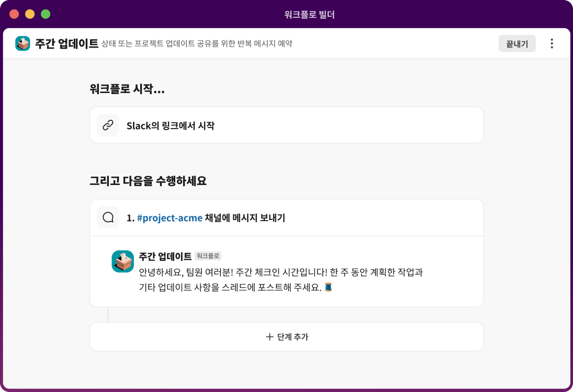Open the three-dot overflow menu

[551, 43]
